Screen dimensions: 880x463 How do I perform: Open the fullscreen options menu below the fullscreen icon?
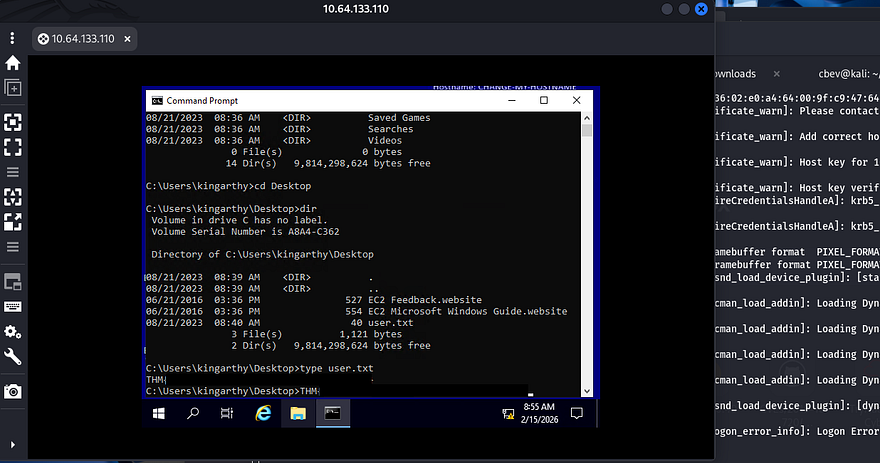[x=13, y=172]
